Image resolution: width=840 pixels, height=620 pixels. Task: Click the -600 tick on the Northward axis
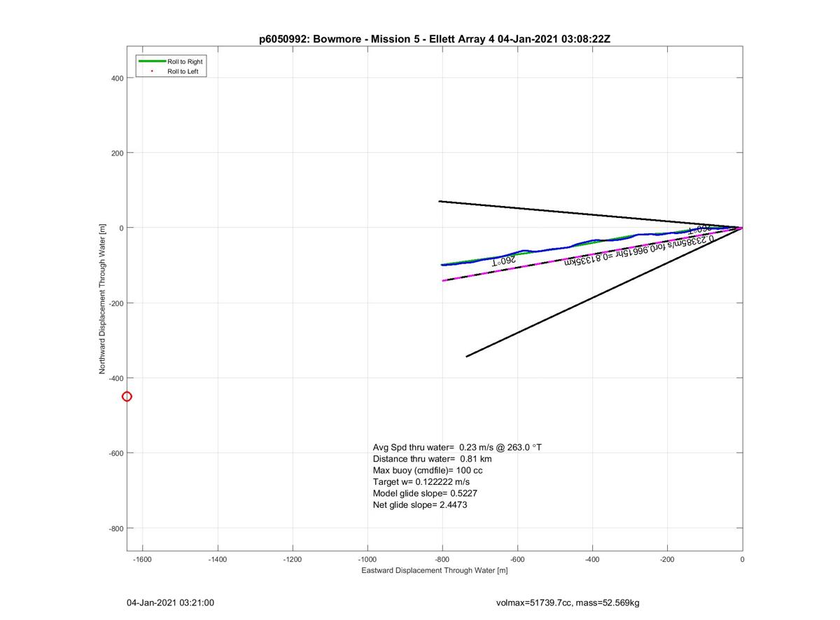[x=115, y=453]
